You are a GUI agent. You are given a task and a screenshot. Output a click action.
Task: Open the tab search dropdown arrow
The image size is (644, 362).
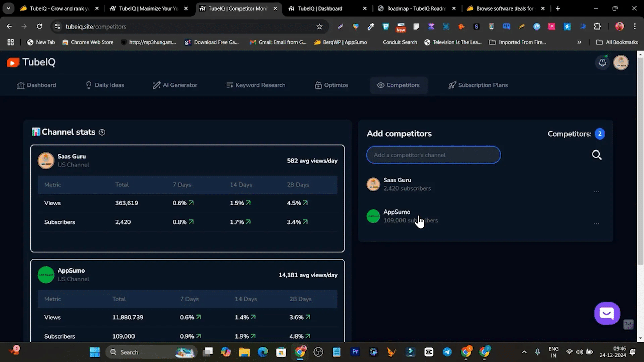[8, 8]
